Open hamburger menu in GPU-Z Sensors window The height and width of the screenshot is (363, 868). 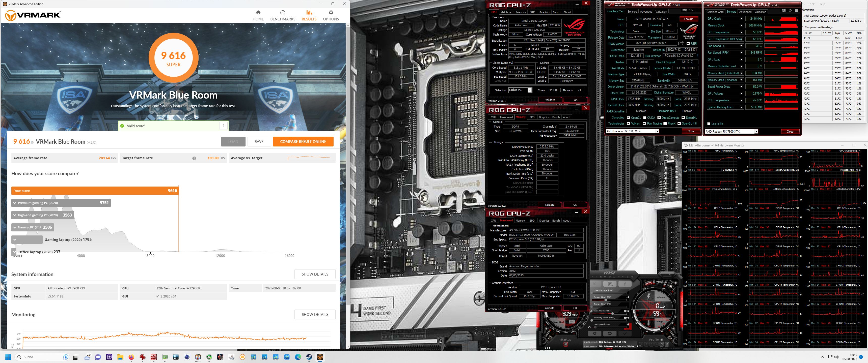(x=797, y=10)
